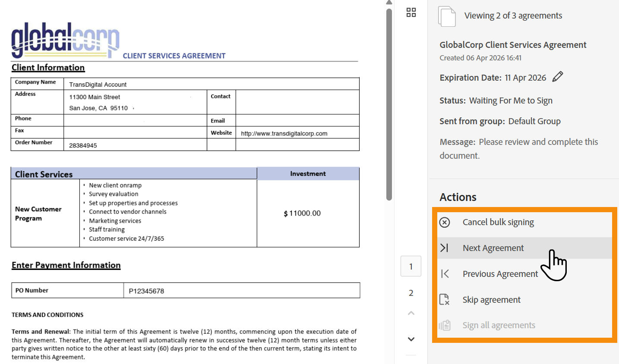
Task: Open the transdigitalcorp.com website link
Action: (x=284, y=134)
